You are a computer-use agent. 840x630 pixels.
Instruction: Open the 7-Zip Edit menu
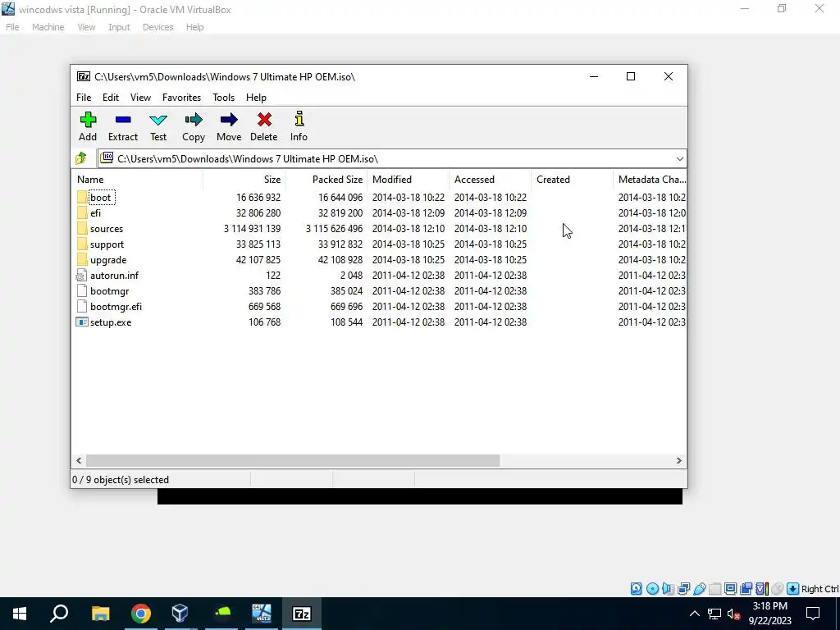pos(111,98)
